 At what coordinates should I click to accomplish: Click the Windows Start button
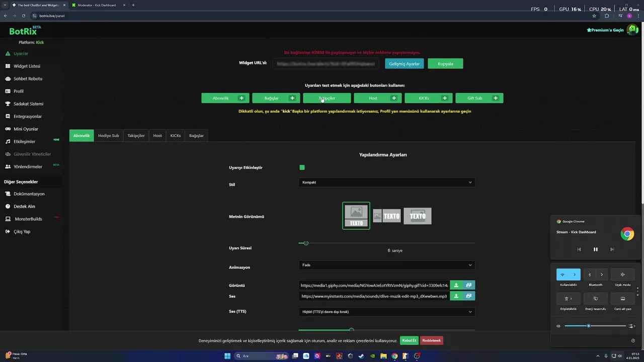point(227,356)
